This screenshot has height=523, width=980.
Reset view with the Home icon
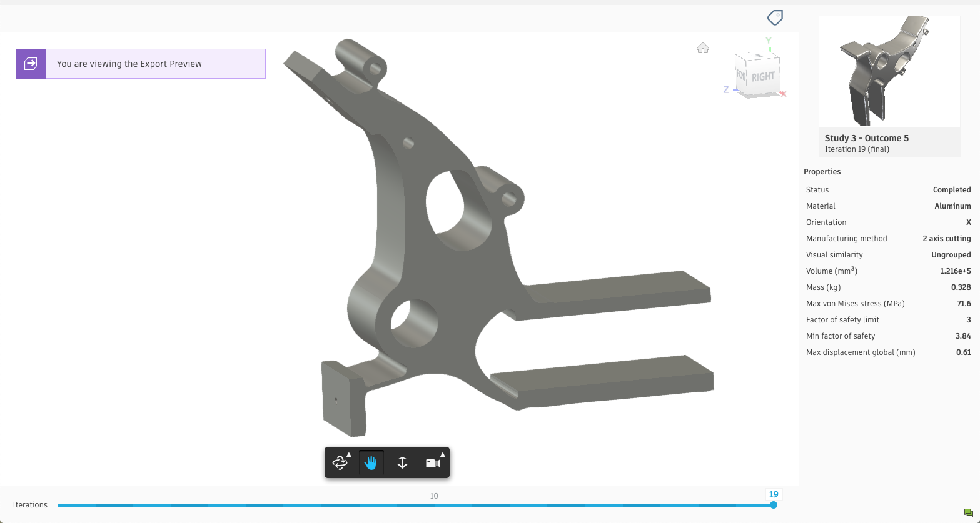click(x=703, y=48)
